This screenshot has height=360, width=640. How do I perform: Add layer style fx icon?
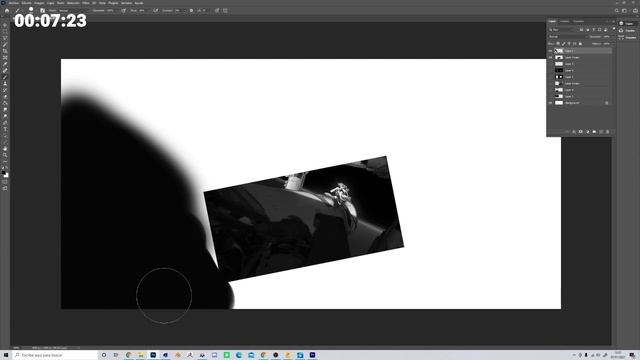[574, 132]
